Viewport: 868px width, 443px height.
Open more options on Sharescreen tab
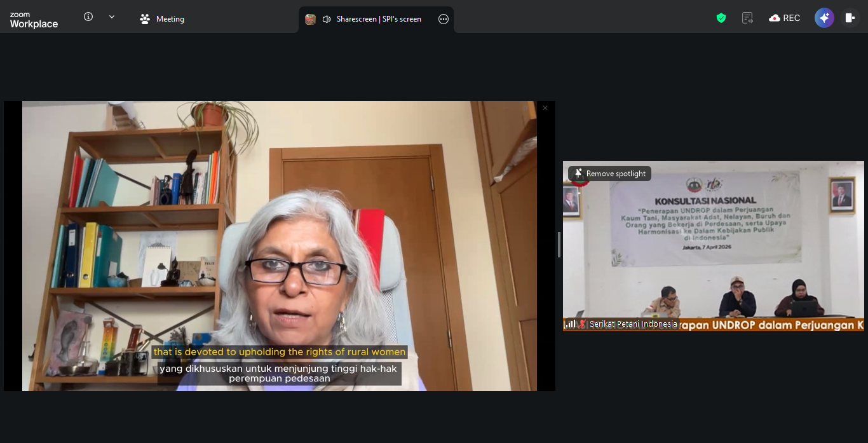point(444,19)
